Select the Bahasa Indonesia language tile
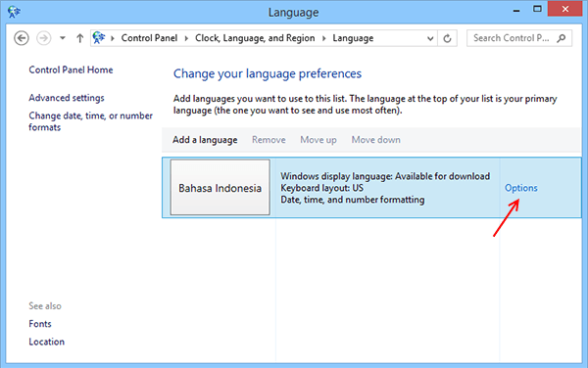 tap(220, 187)
